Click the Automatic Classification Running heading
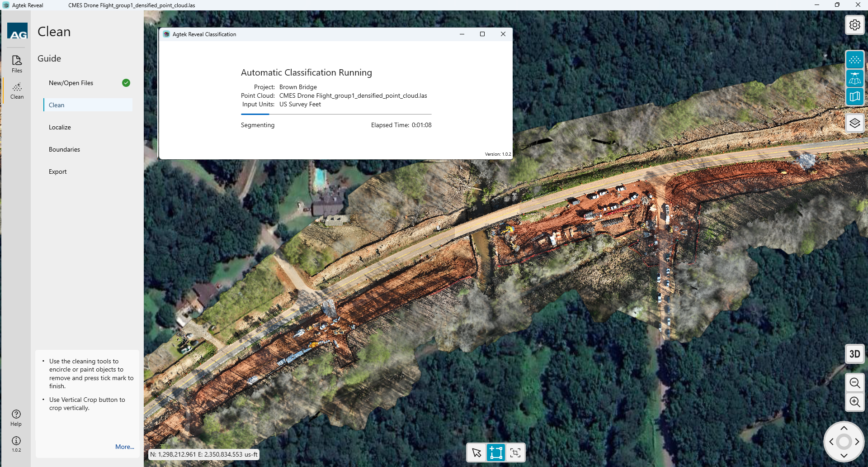Image resolution: width=868 pixels, height=467 pixels. 307,72
